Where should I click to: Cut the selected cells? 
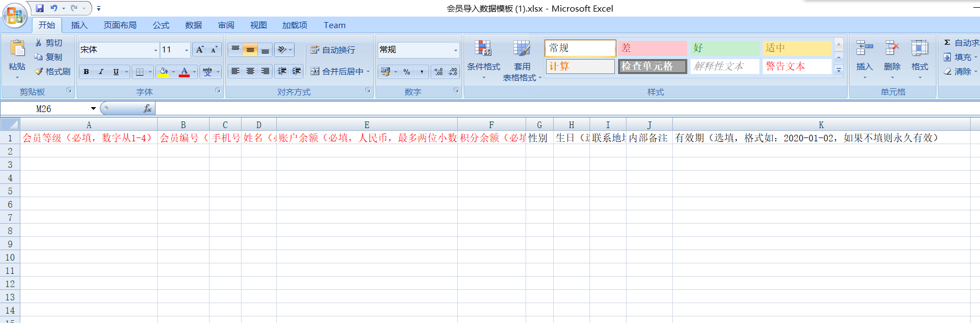coord(49,43)
